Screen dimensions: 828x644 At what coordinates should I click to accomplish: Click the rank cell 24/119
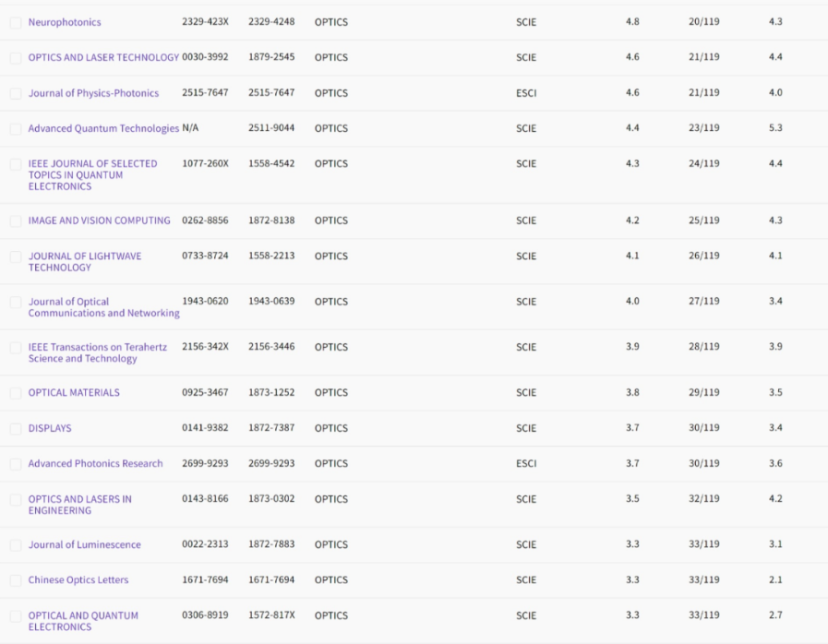tap(704, 163)
